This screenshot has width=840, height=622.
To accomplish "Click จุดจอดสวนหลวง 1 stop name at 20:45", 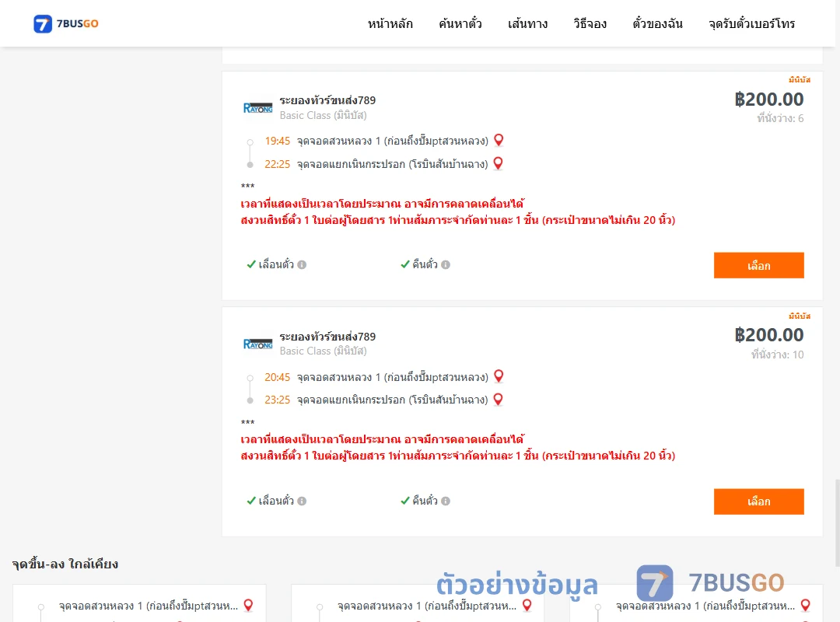I will [x=393, y=377].
